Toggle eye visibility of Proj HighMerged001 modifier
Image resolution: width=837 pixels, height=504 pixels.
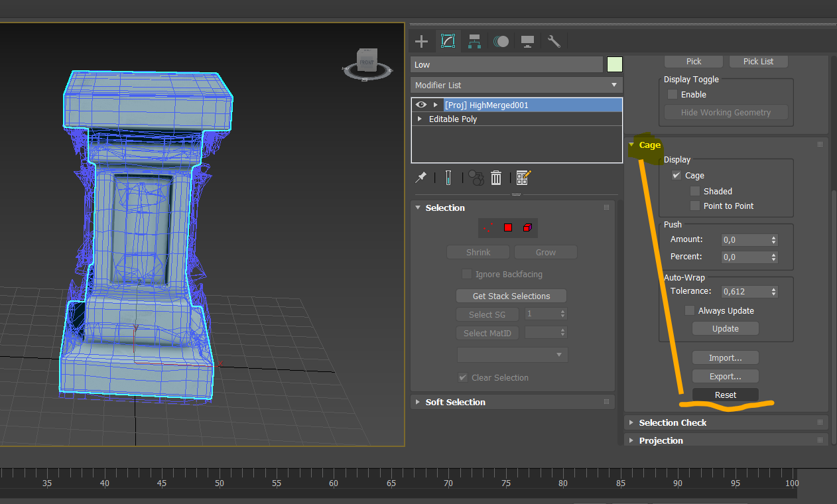click(420, 105)
